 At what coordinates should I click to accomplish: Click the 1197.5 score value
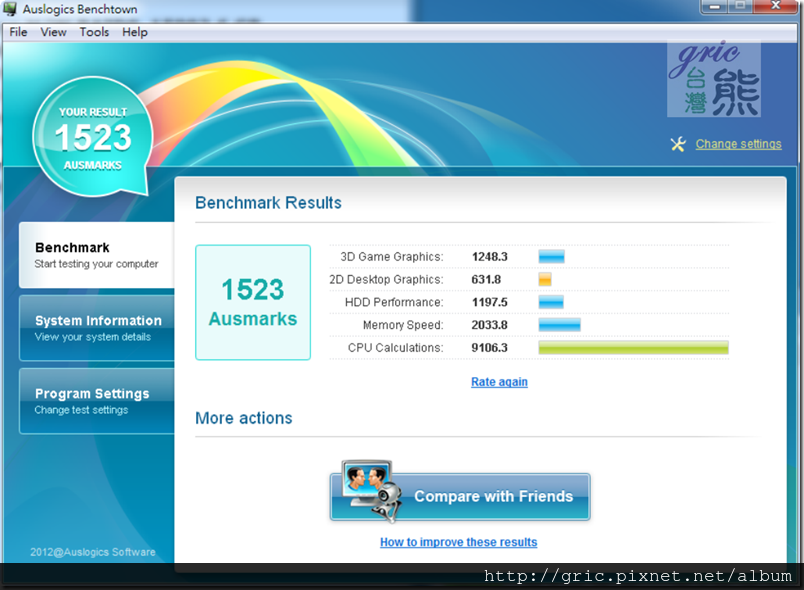point(490,302)
